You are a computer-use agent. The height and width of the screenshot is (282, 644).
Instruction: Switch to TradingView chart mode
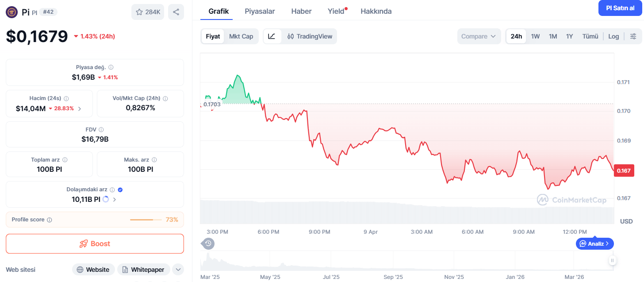coord(310,36)
